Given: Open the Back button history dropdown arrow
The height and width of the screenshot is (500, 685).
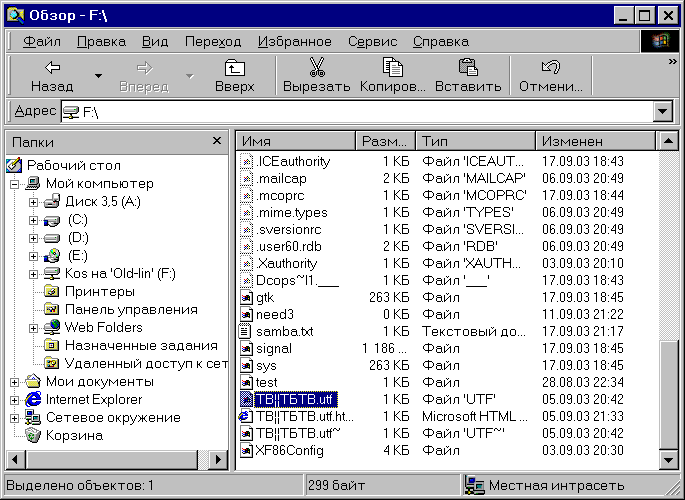Looking at the screenshot, I should point(98,76).
